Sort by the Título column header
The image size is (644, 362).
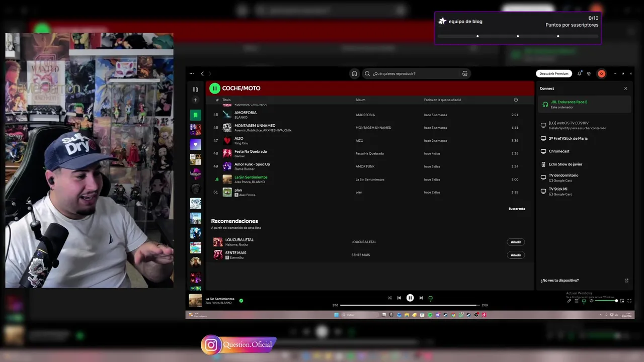(x=226, y=100)
